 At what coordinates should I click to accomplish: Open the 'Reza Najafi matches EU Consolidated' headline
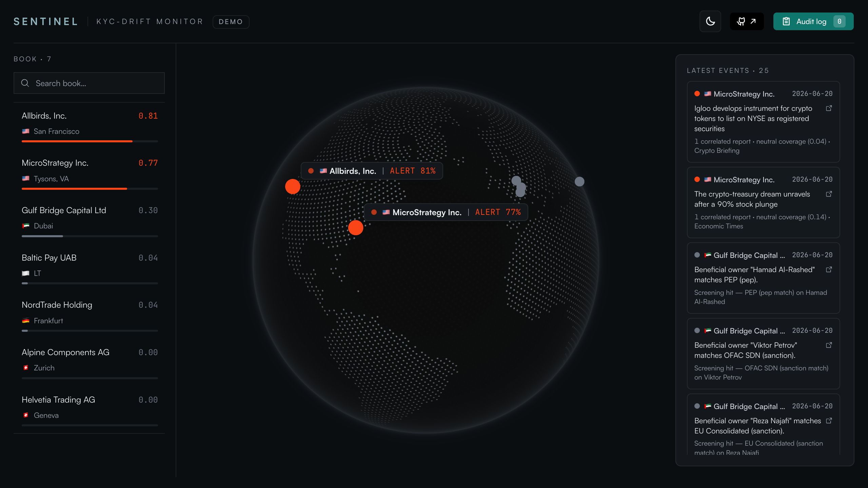757,426
